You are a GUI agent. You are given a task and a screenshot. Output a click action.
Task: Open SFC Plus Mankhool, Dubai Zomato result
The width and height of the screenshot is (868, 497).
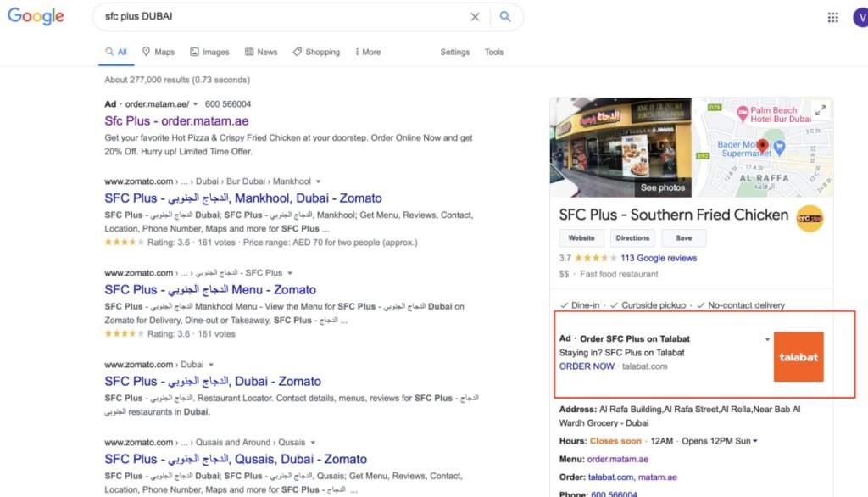click(x=243, y=198)
